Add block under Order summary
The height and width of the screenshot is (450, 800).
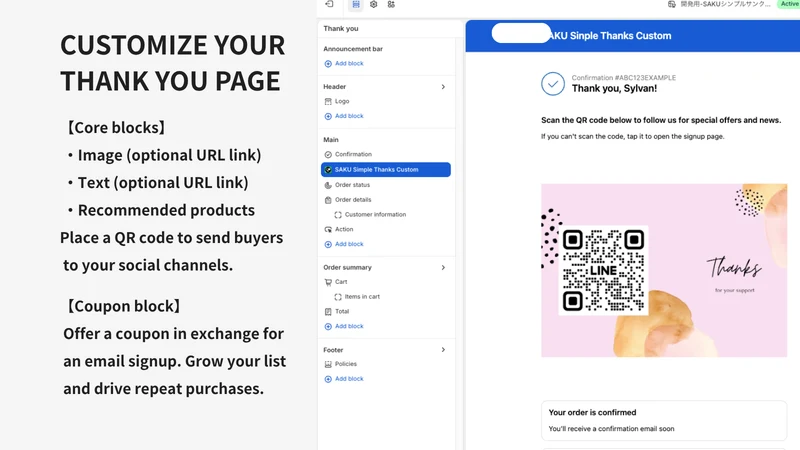349,326
